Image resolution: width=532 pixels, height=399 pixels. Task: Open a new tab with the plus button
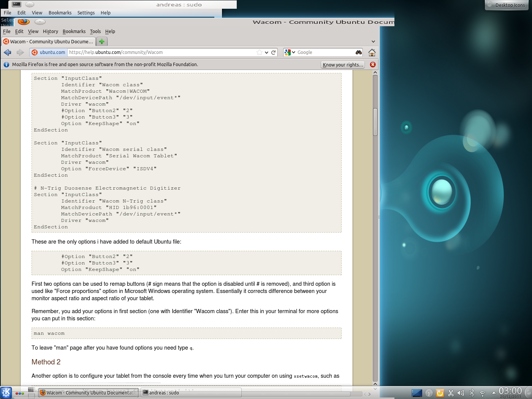(x=101, y=41)
